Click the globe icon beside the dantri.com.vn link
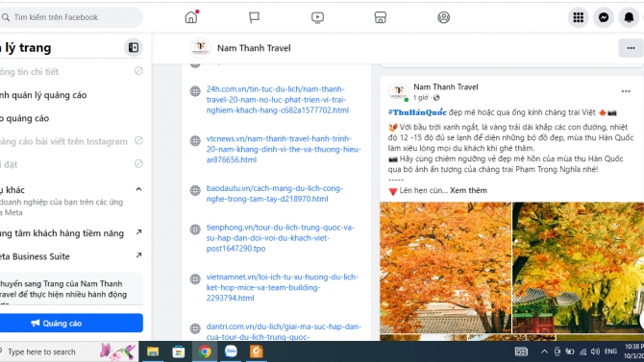 [x=195, y=328]
